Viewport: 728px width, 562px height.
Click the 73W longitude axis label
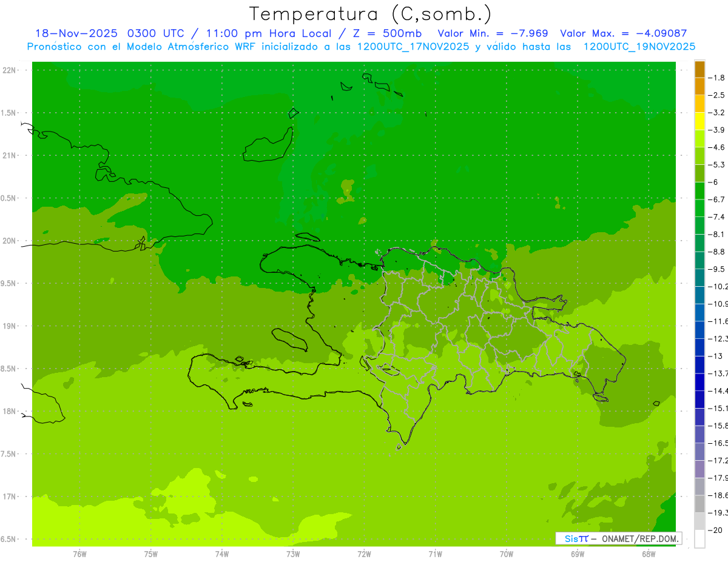click(293, 554)
